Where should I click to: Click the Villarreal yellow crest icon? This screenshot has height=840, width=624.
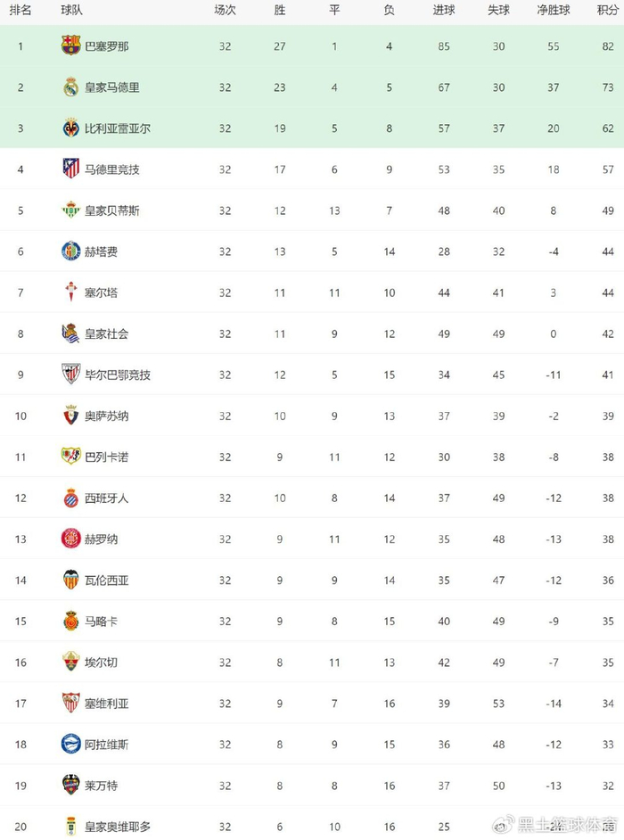pos(71,128)
